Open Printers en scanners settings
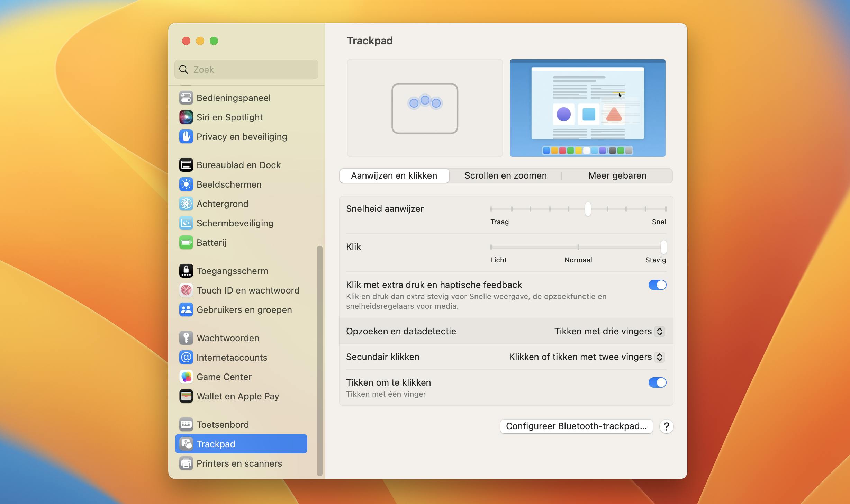Screen dimensions: 850x504 (239, 463)
